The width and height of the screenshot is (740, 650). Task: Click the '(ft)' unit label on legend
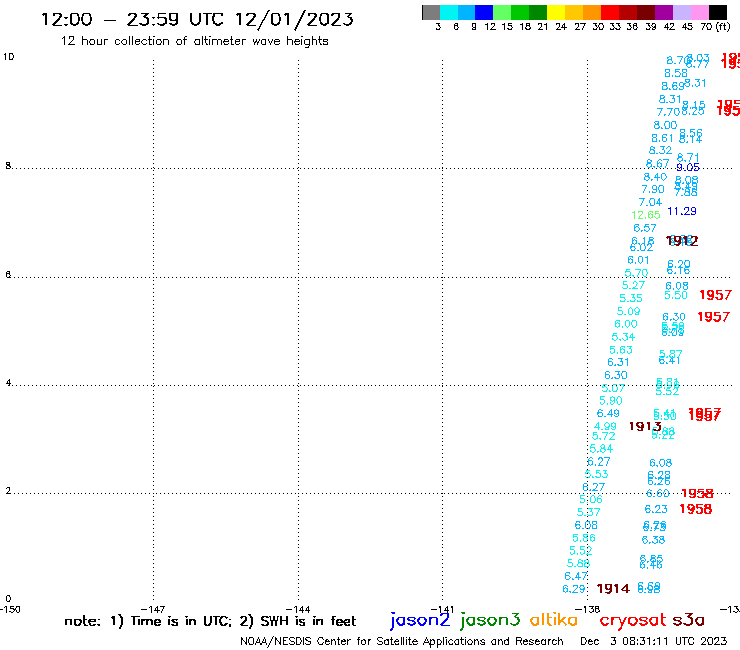(x=723, y=27)
